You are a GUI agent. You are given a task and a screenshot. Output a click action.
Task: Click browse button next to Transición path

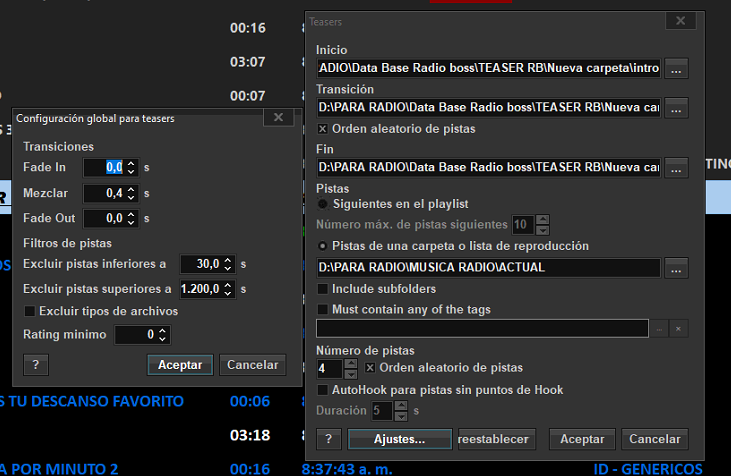(x=677, y=108)
